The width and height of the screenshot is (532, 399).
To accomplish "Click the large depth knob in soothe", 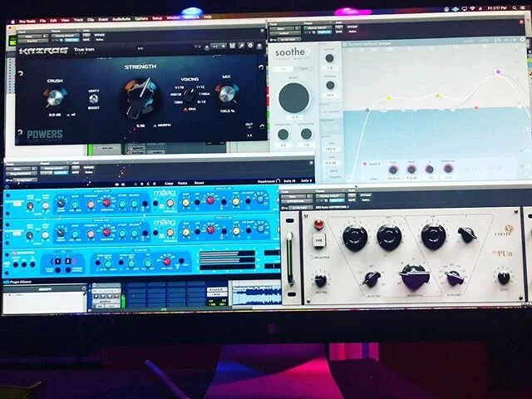I will (293, 97).
